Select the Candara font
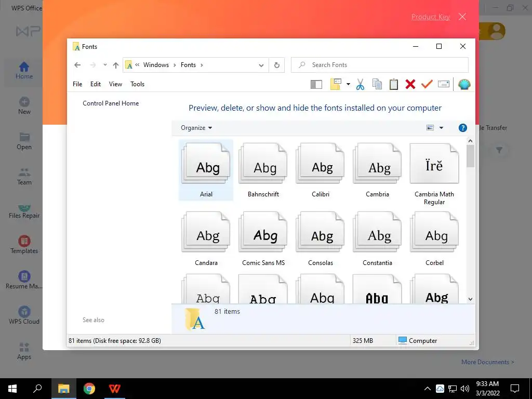This screenshot has width=532, height=399. (x=206, y=238)
